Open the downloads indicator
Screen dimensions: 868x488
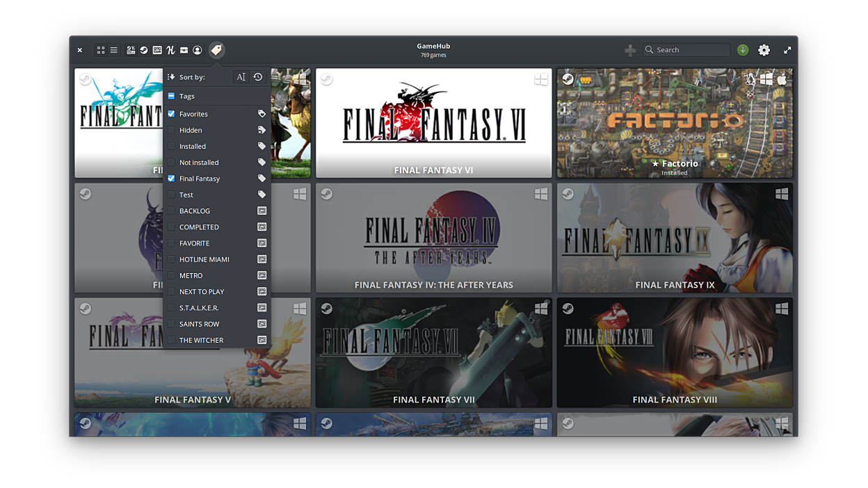click(x=743, y=50)
